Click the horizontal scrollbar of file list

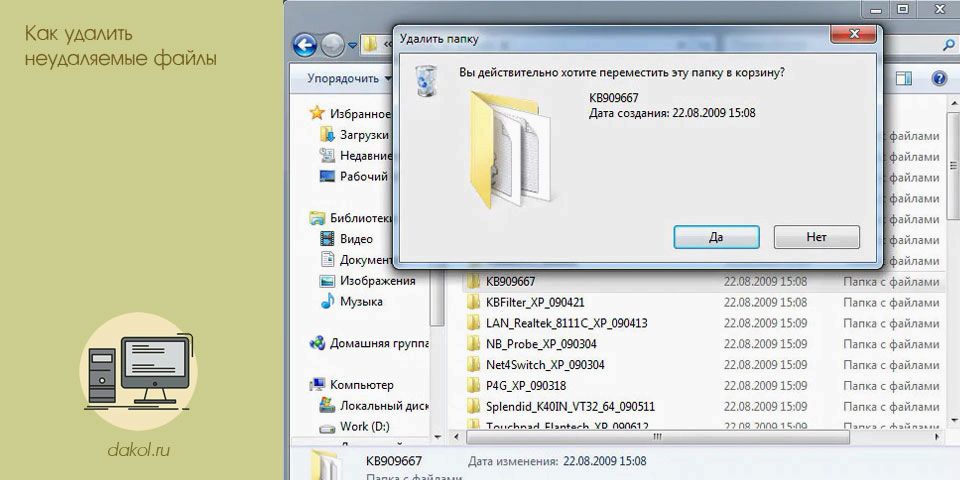pyautogui.click(x=658, y=437)
